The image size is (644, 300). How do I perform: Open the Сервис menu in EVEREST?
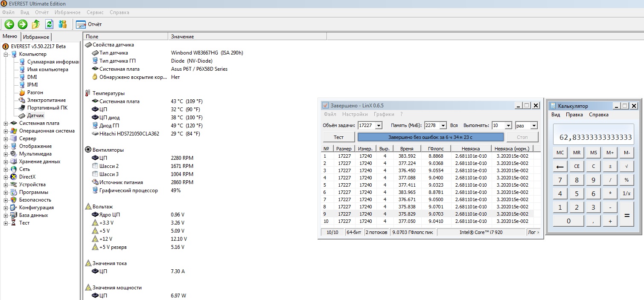(95, 12)
